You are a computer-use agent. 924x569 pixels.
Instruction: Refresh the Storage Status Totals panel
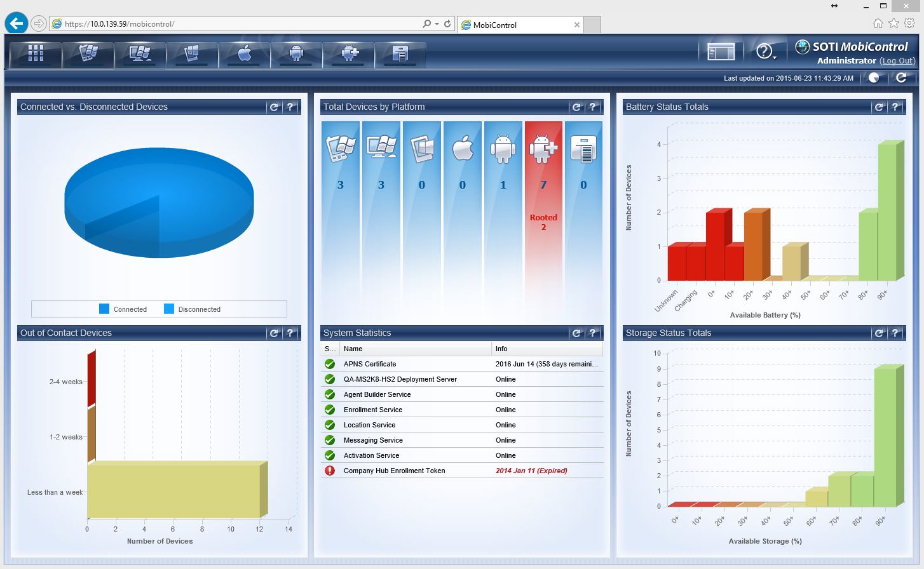pos(879,333)
